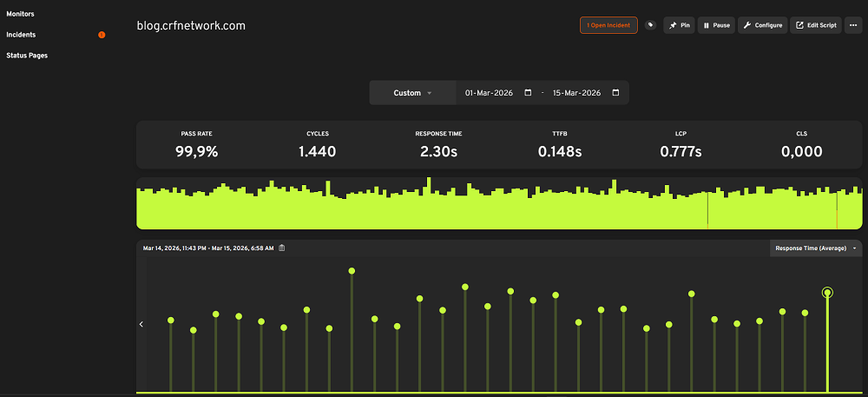Click the start date field 01-Mar-2026
868x397 pixels.
coord(489,93)
